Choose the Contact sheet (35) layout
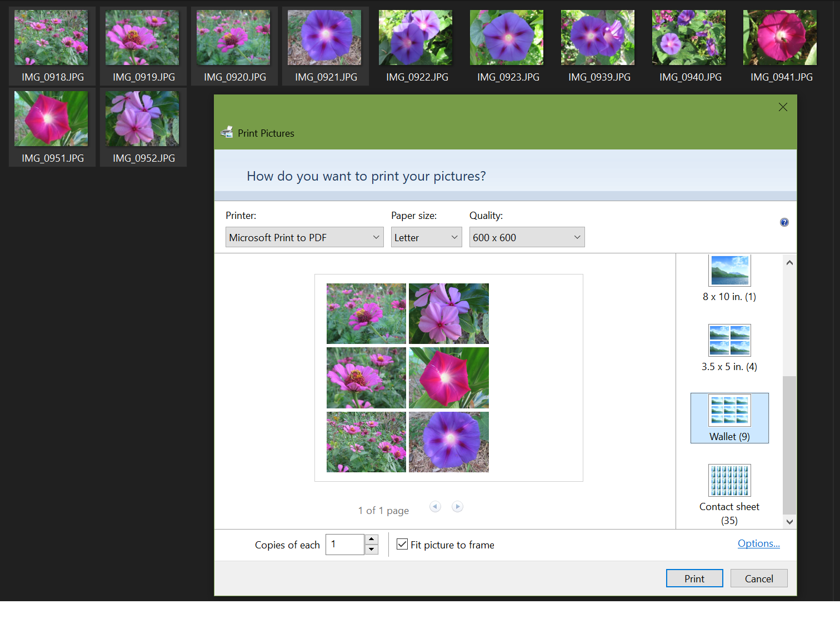 [x=729, y=480]
